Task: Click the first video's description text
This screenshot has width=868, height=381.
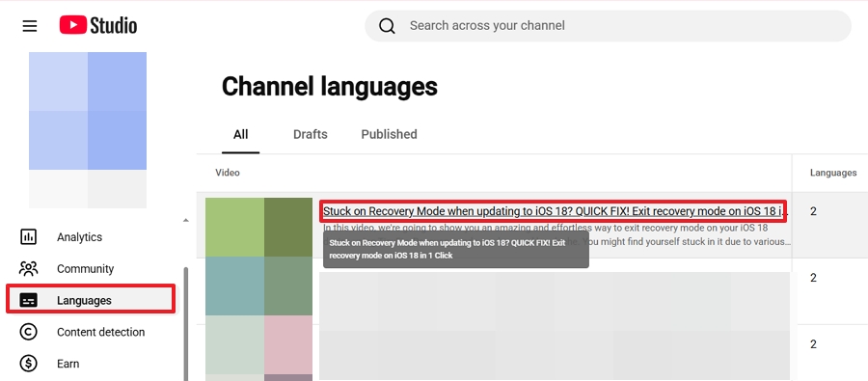Action: (556, 234)
